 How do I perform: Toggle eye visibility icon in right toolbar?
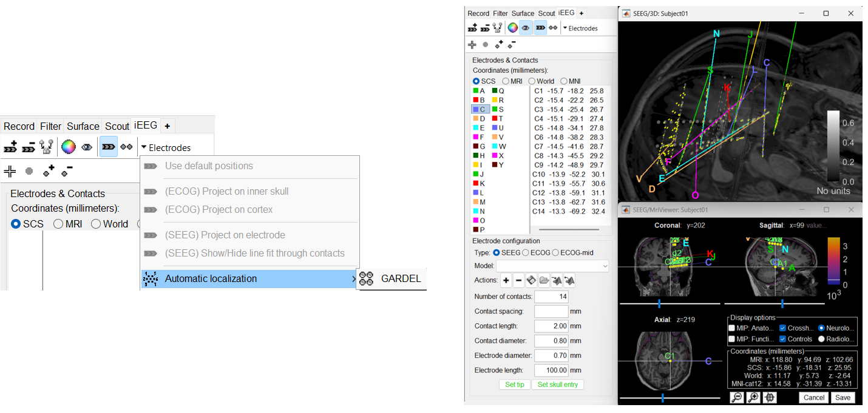point(526,28)
